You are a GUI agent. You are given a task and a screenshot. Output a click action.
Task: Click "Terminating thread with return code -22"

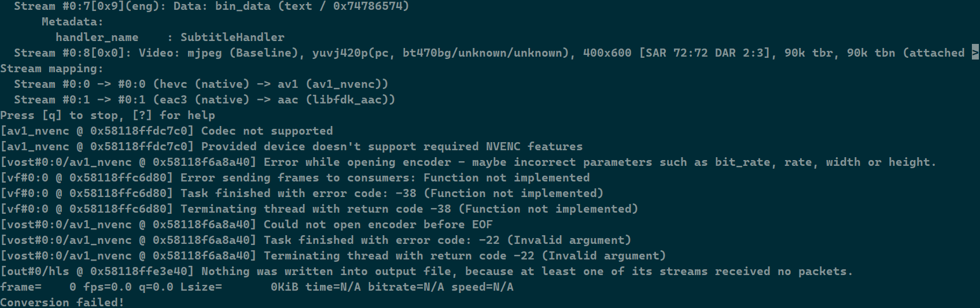click(x=465, y=256)
